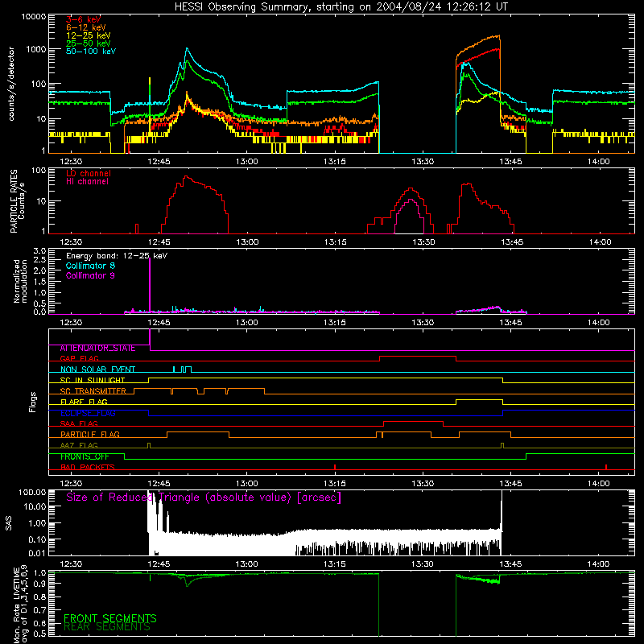644x644 pixels.
Task: Click the ATTENUATOR_STATE flag label
Action: (x=97, y=349)
